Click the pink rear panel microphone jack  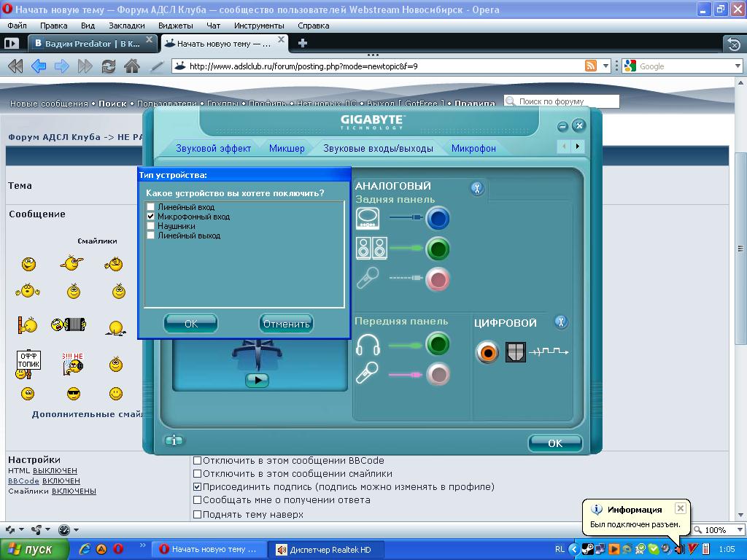click(x=438, y=279)
